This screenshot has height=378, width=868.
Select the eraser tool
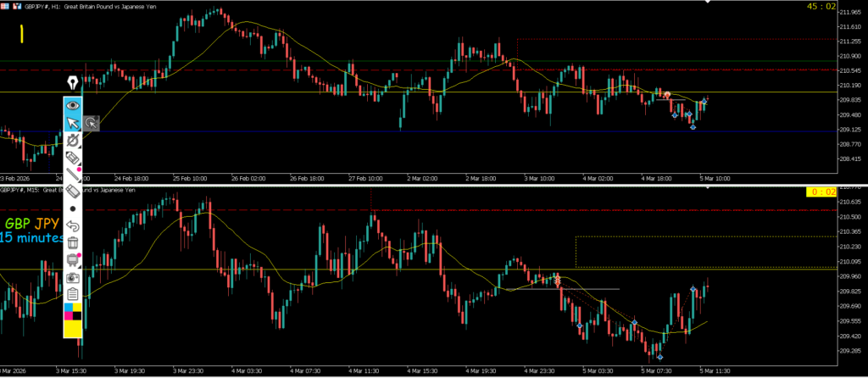point(73,192)
